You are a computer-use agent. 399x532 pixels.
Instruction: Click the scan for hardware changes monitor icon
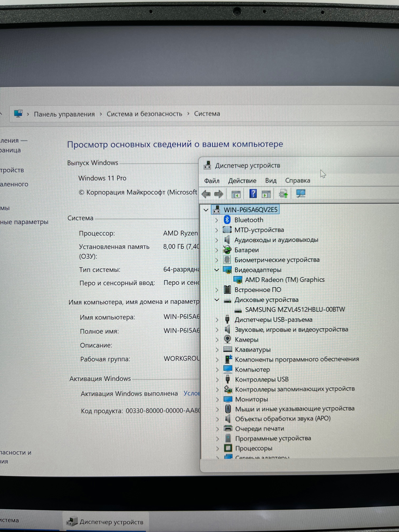click(x=301, y=194)
